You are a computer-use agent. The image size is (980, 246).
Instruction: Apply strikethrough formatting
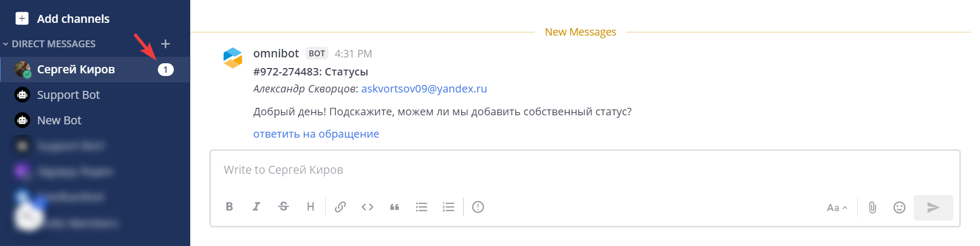click(283, 207)
